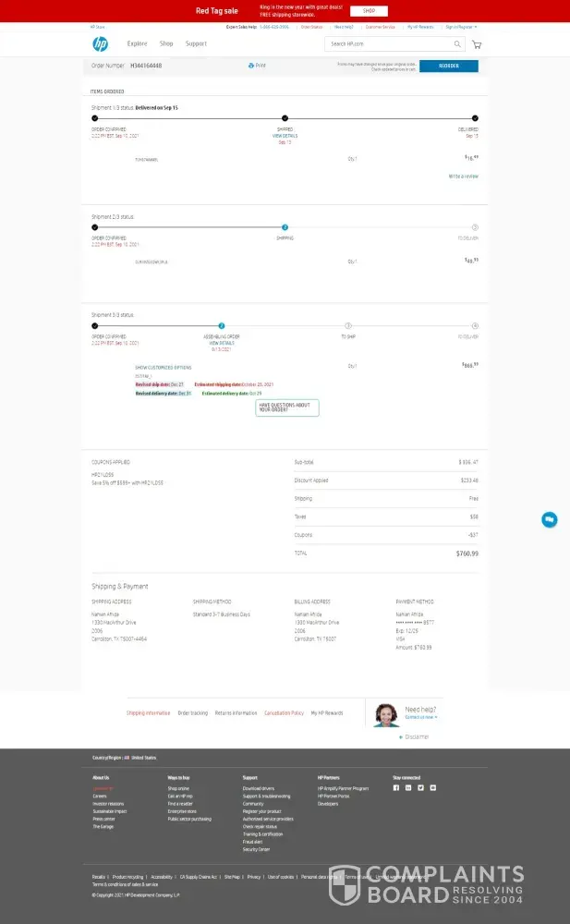This screenshot has height=924, width=570.
Task: Expand the Disclaimer section
Action: tap(415, 736)
